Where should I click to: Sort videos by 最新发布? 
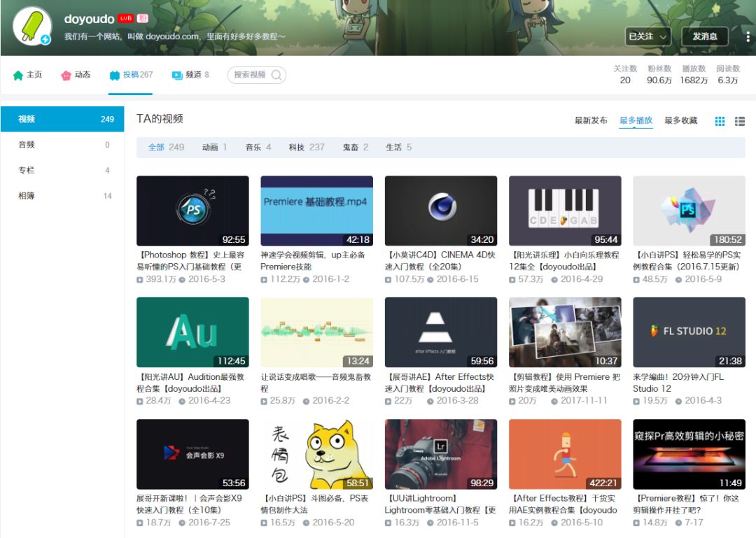click(591, 120)
